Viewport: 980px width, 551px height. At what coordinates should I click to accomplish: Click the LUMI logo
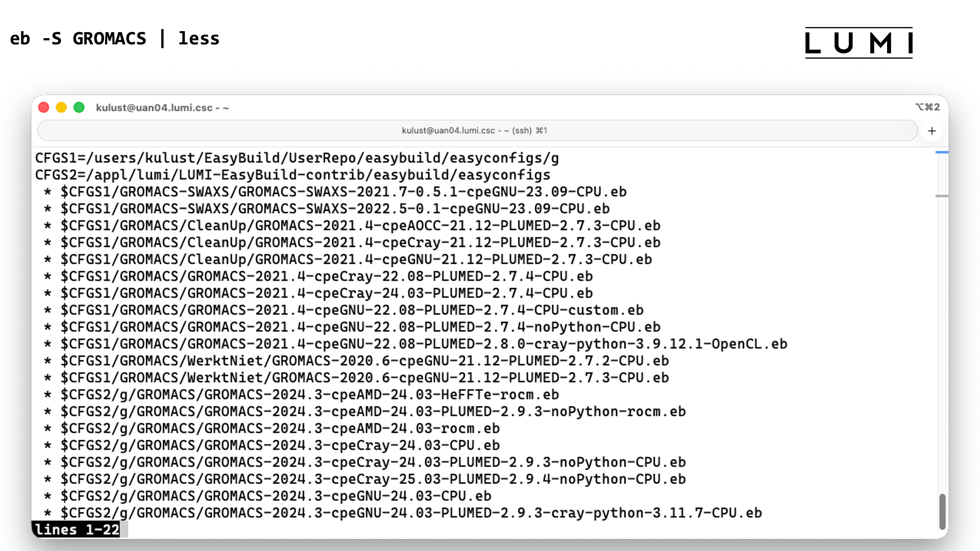pos(859,43)
